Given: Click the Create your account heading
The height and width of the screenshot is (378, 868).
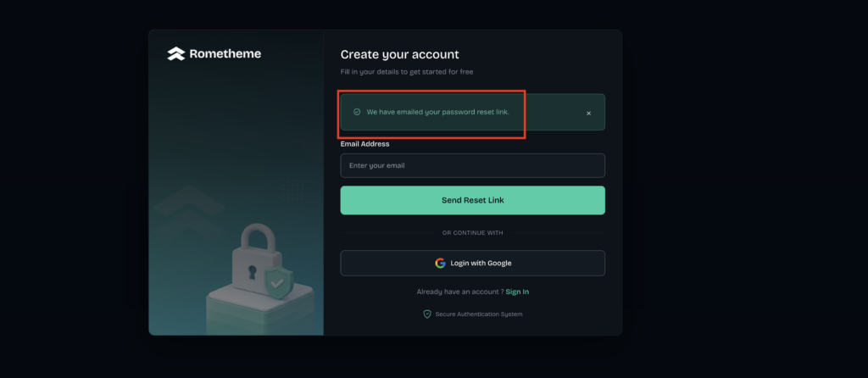Looking at the screenshot, I should tap(400, 54).
